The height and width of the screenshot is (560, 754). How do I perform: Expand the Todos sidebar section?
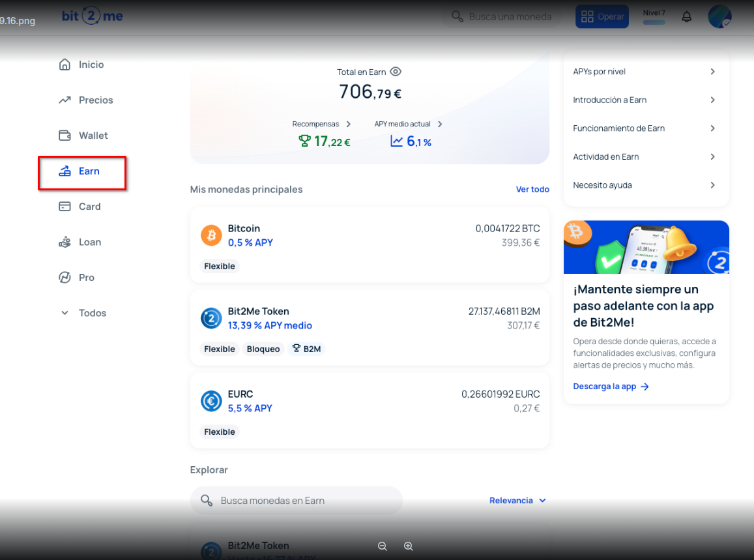click(83, 313)
